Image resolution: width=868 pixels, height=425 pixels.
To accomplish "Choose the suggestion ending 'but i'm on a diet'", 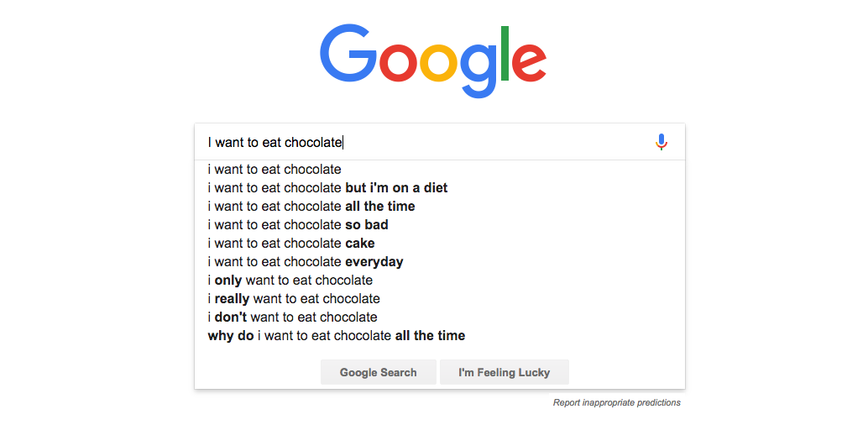I will (327, 188).
